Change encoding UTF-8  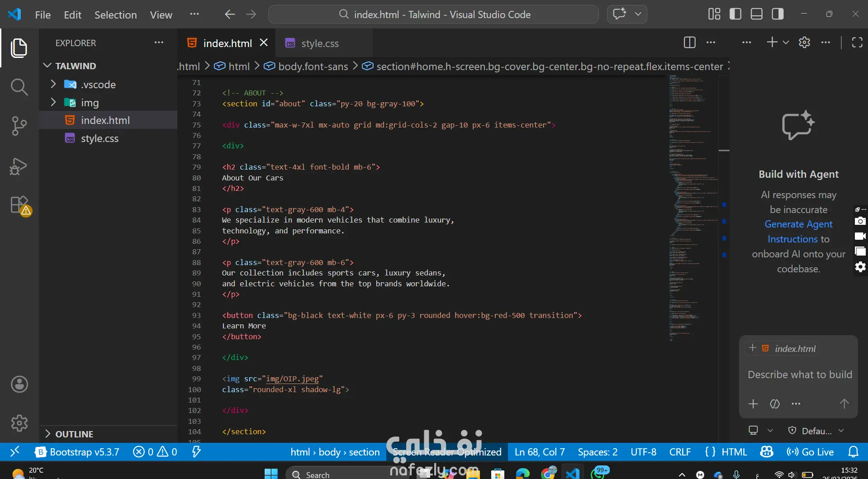coord(643,452)
